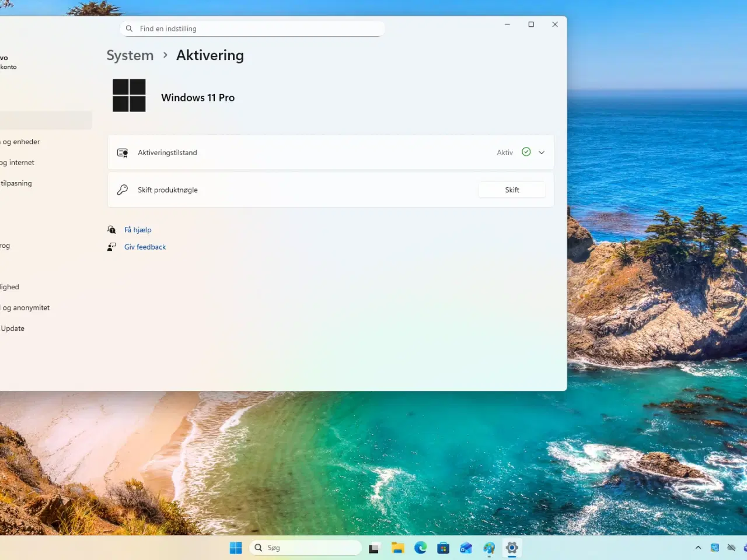Select the Netværk og internet sidebar item
This screenshot has height=560, width=747.
18,162
